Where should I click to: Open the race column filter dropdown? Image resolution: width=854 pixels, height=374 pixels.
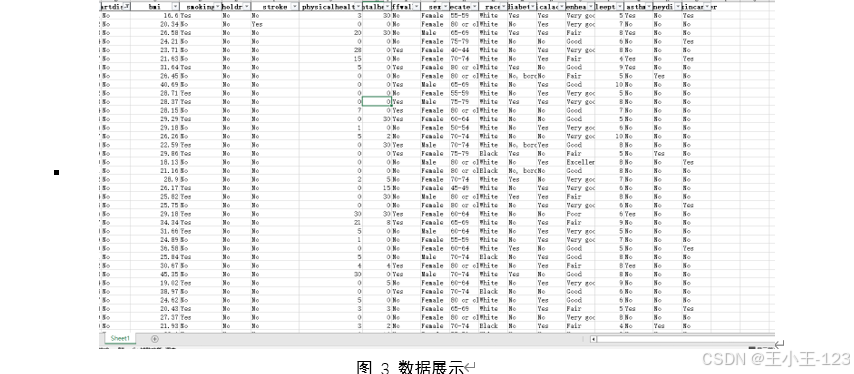(x=504, y=7)
